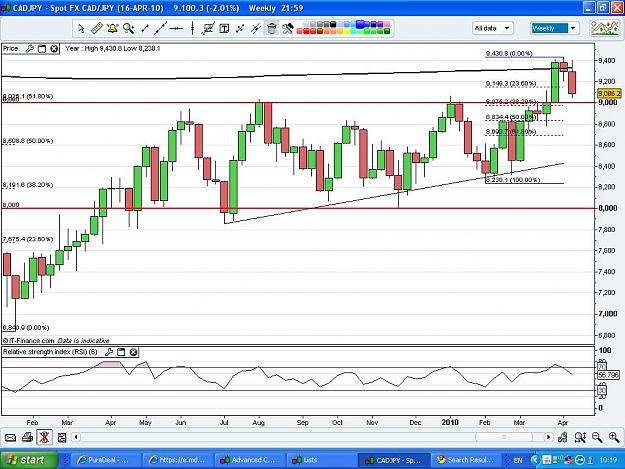Pick the pink color swatch
Screen dimensions: 625x469
tap(387, 24)
